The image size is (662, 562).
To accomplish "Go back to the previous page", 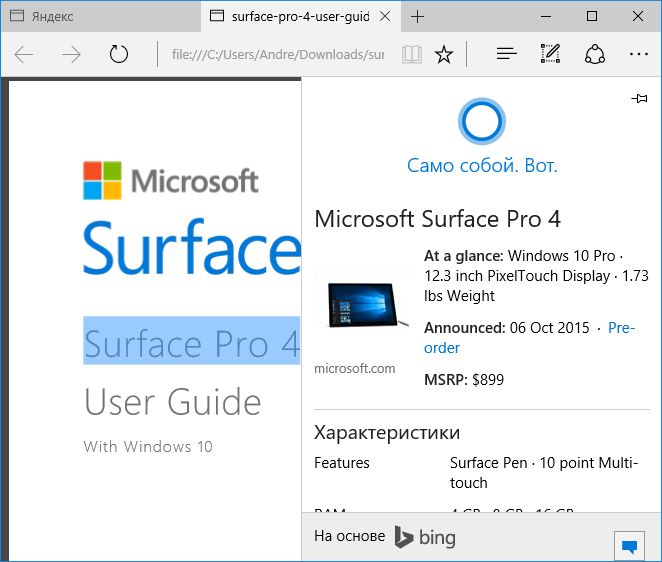I will 25,55.
